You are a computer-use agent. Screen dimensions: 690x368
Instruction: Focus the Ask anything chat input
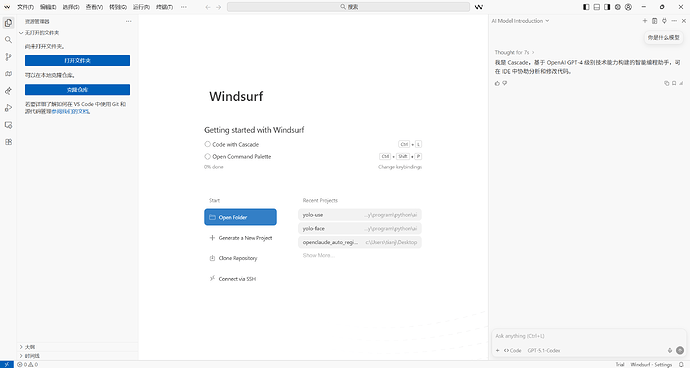(588, 336)
